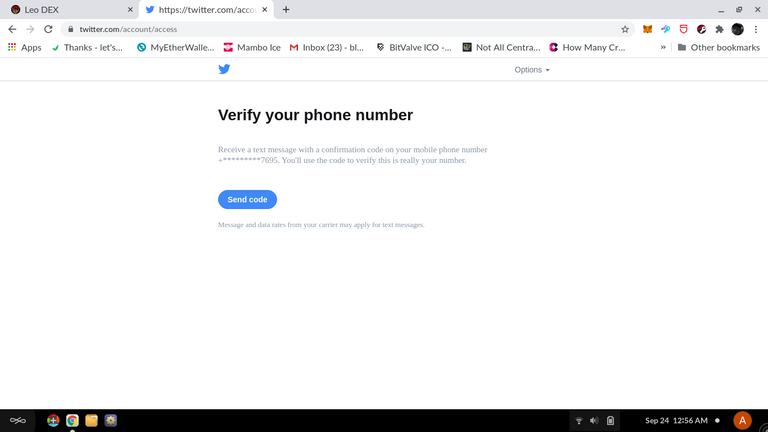Image resolution: width=768 pixels, height=432 pixels.
Task: Open the Other bookmarks folder
Action: (719, 48)
